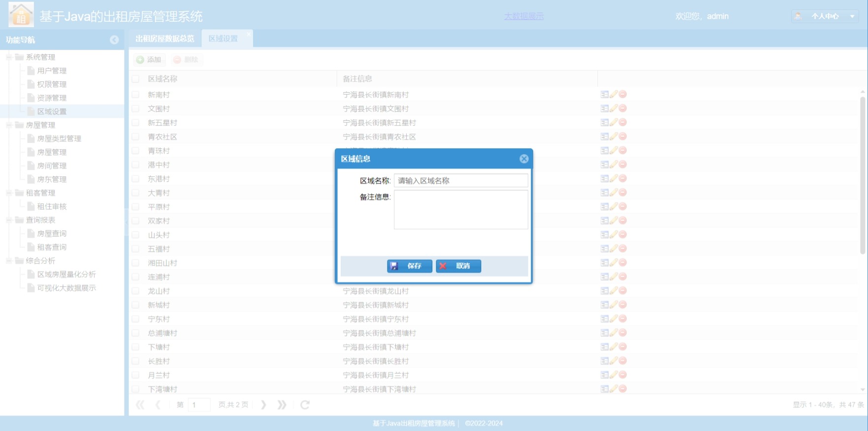Open details icon for 总浦塘村 row

605,333
